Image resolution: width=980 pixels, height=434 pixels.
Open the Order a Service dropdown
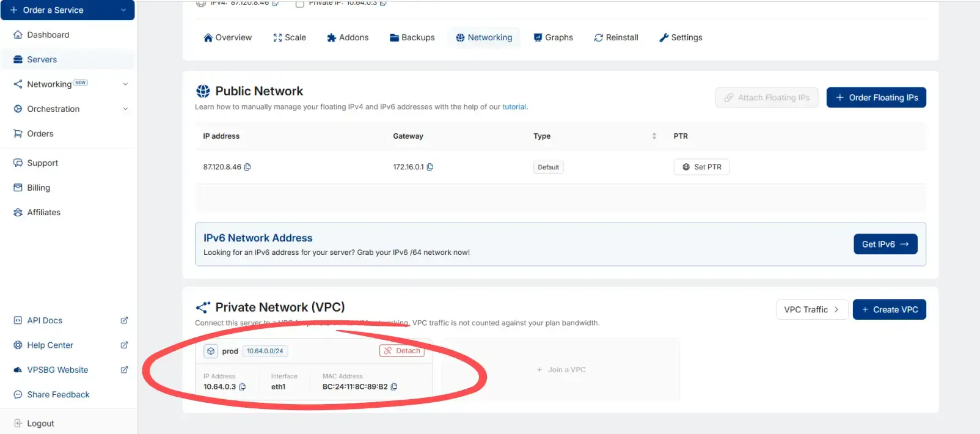[123, 10]
